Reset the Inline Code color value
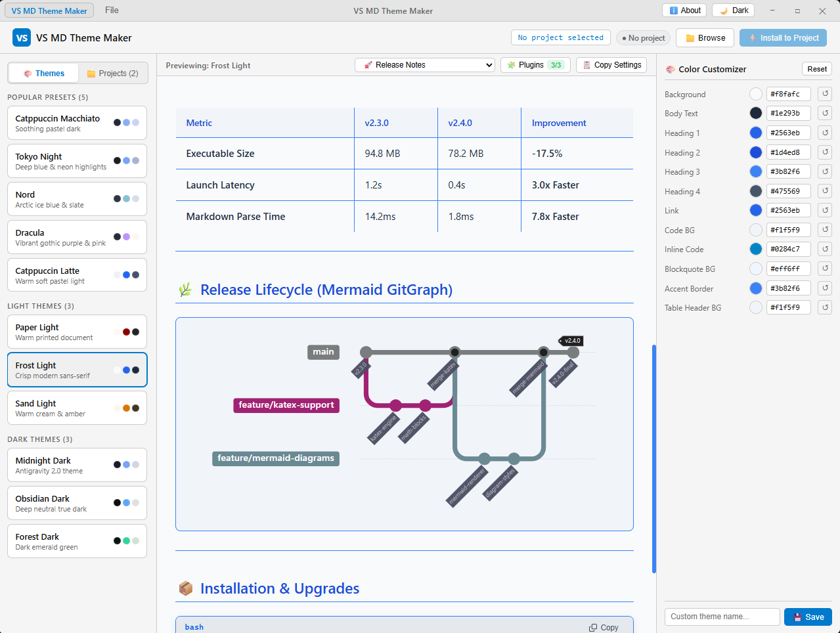Viewport: 840px width, 633px height. pos(826,249)
